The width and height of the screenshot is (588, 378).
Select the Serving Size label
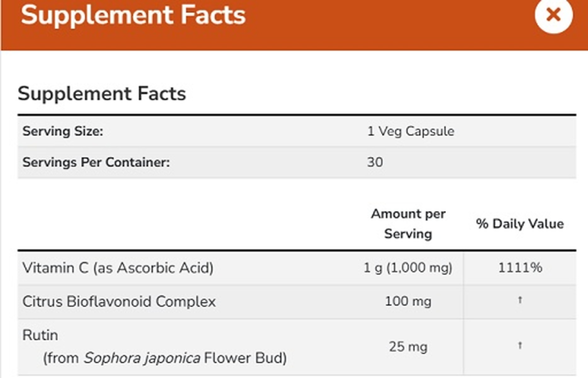63,131
